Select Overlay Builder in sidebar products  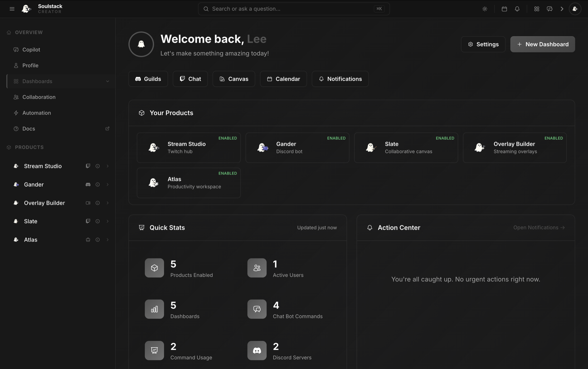[44, 203]
